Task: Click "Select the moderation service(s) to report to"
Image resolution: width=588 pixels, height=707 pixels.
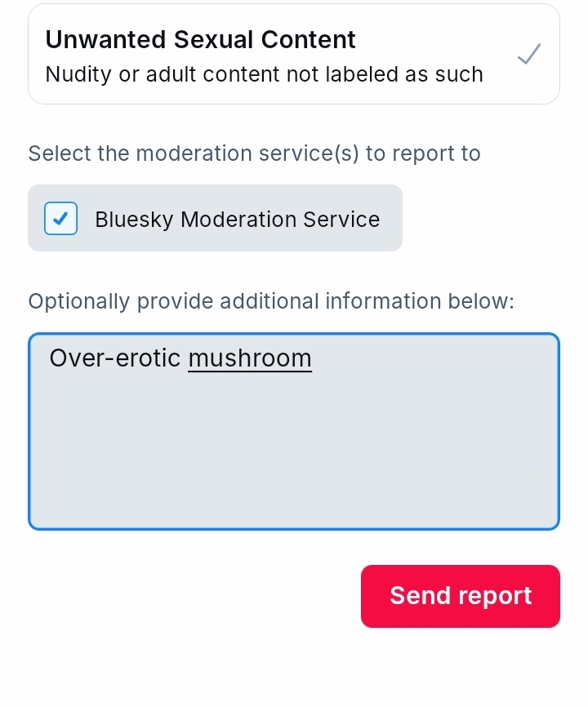Action: coord(254,153)
